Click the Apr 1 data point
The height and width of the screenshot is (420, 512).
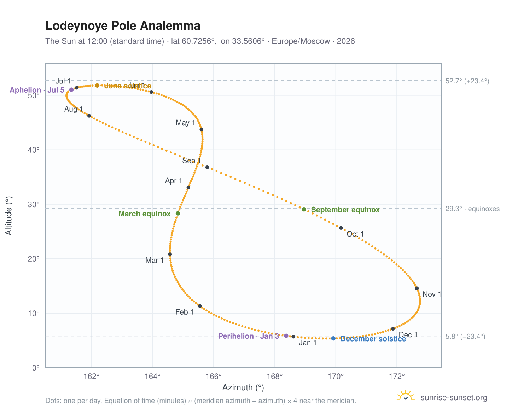click(188, 187)
